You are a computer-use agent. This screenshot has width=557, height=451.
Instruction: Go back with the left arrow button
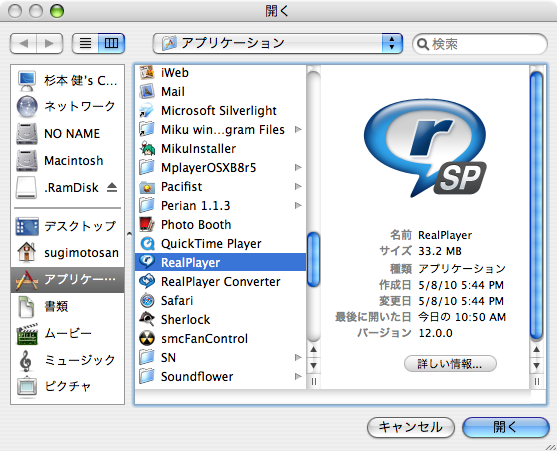click(23, 43)
